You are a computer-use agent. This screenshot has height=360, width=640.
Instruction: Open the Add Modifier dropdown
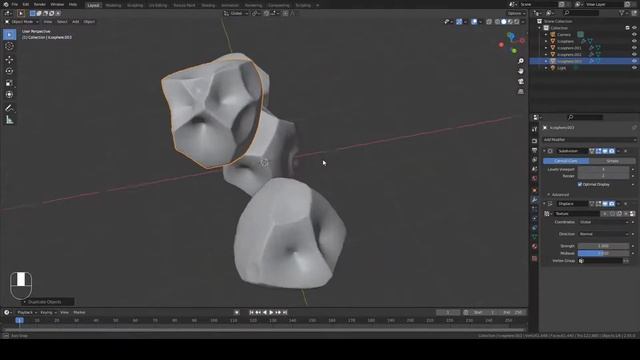[589, 140]
